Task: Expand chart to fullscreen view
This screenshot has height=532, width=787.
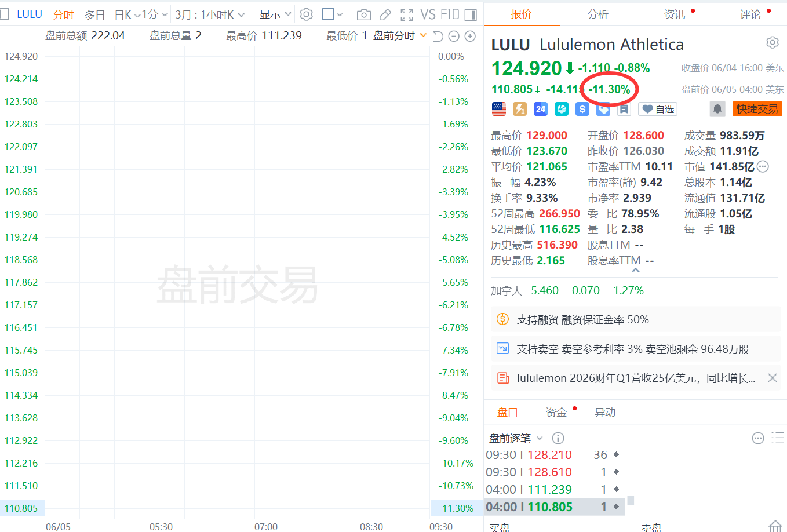Action: coord(407,14)
